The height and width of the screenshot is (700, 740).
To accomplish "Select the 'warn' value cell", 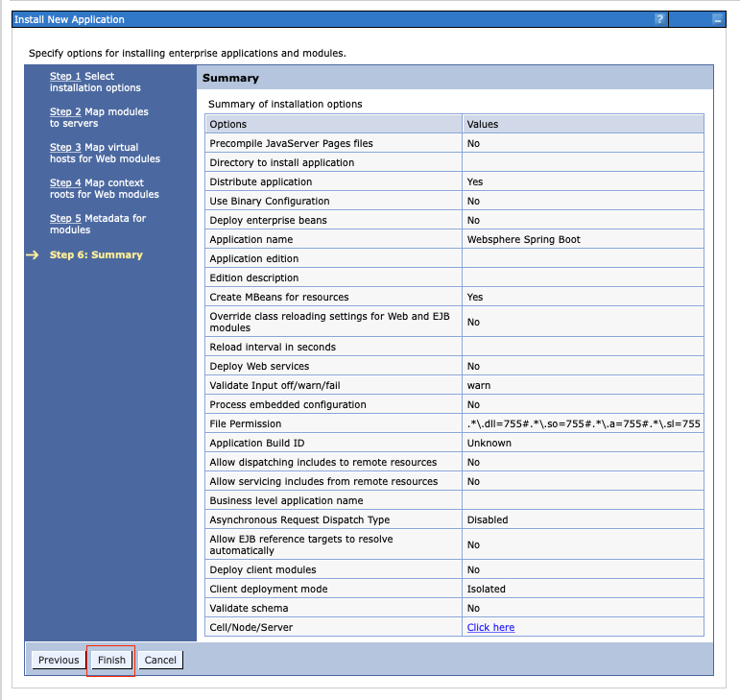I will point(583,386).
